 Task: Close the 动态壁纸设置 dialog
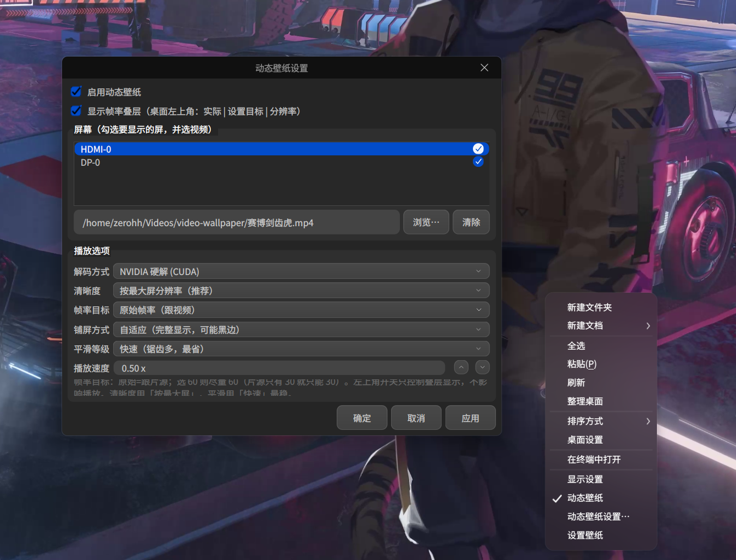(x=484, y=68)
